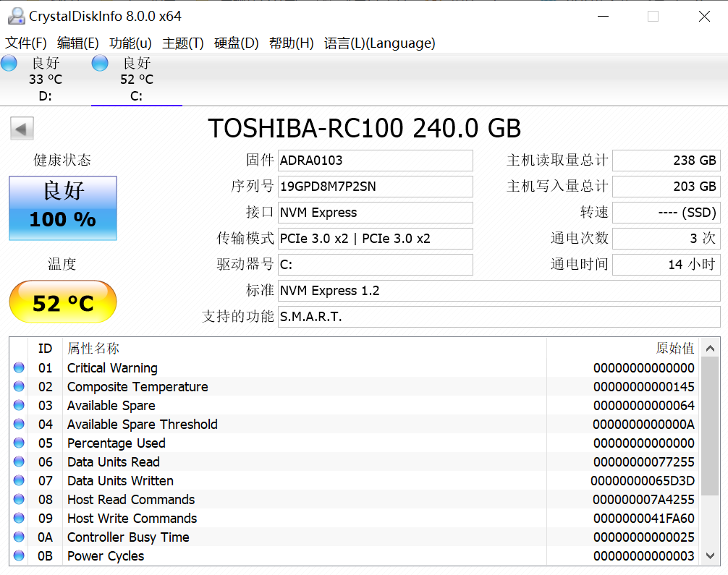728x575 pixels.
Task: Click the CrystalDiskInfo app icon in title bar
Action: [16, 16]
